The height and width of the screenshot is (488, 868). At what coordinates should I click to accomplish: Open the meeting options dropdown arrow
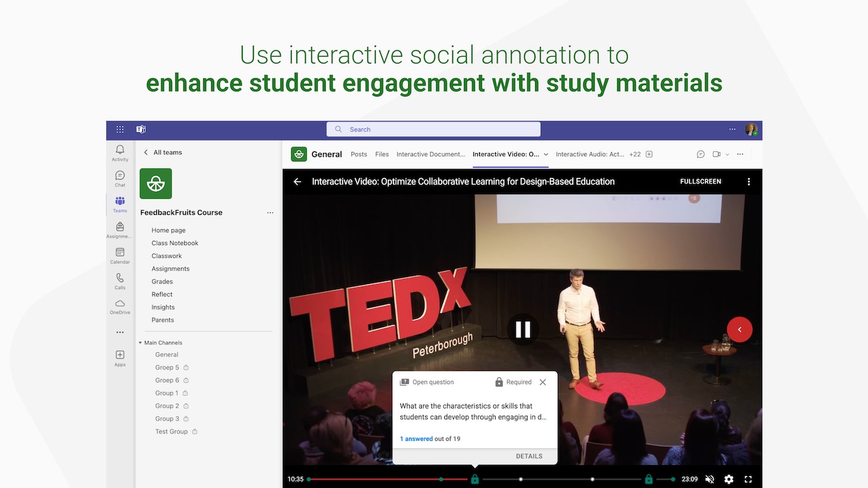[x=728, y=154]
